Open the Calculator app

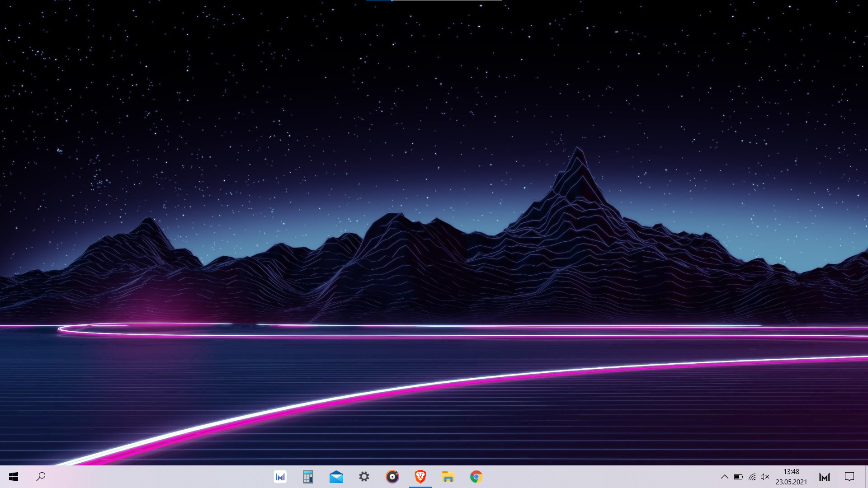point(308,477)
